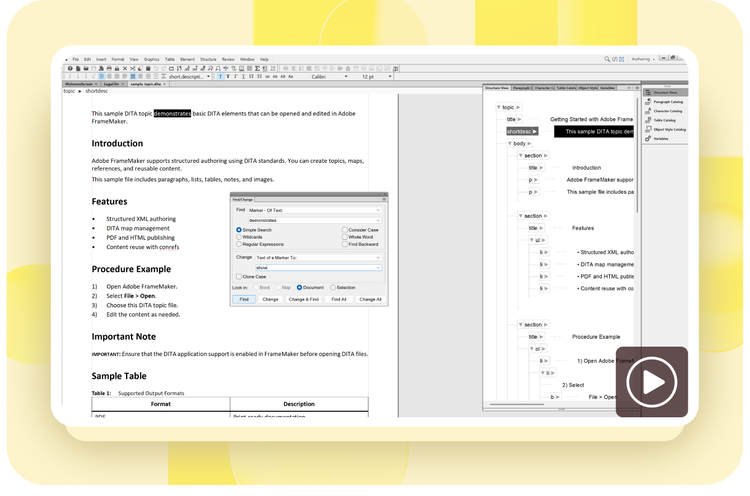Click the Cut scissors toolbar icon
The image size is (750, 496).
coord(132,68)
